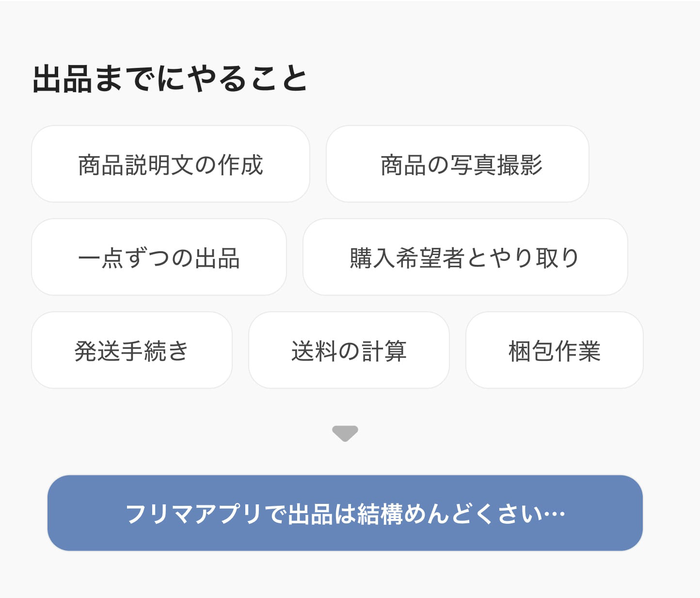Select the 購入希望者とやり取り chip
This screenshot has width=700, height=598.
pyautogui.click(x=465, y=257)
